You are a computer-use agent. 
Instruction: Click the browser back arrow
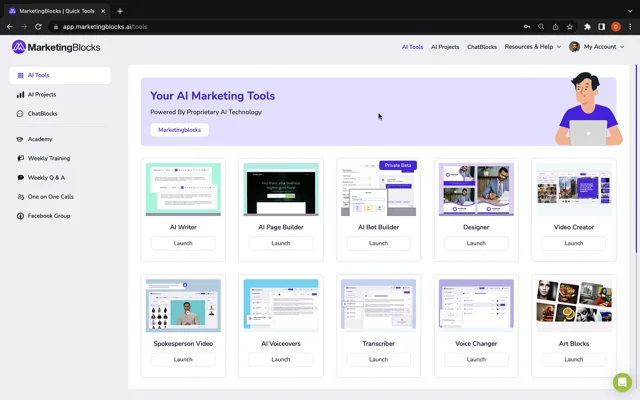[x=10, y=27]
